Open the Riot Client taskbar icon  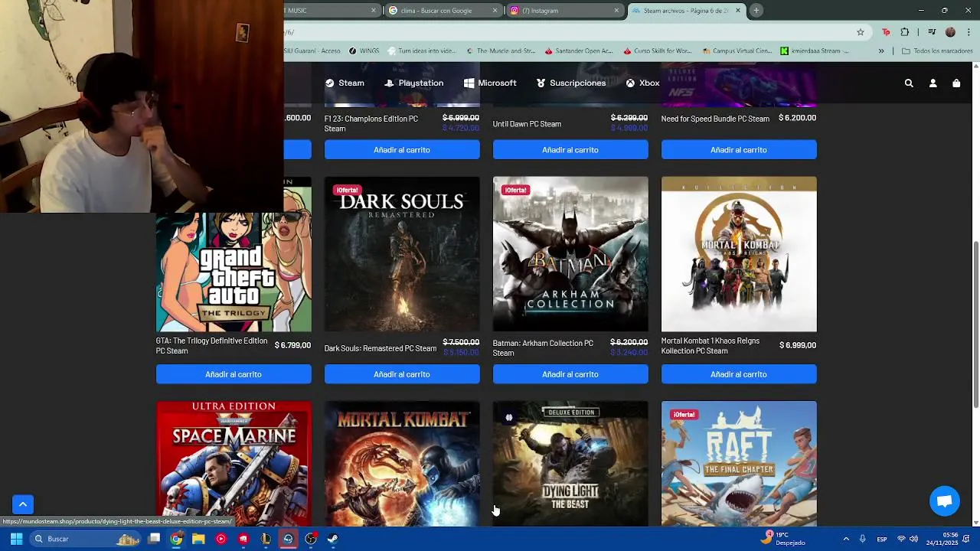pyautogui.click(x=243, y=539)
